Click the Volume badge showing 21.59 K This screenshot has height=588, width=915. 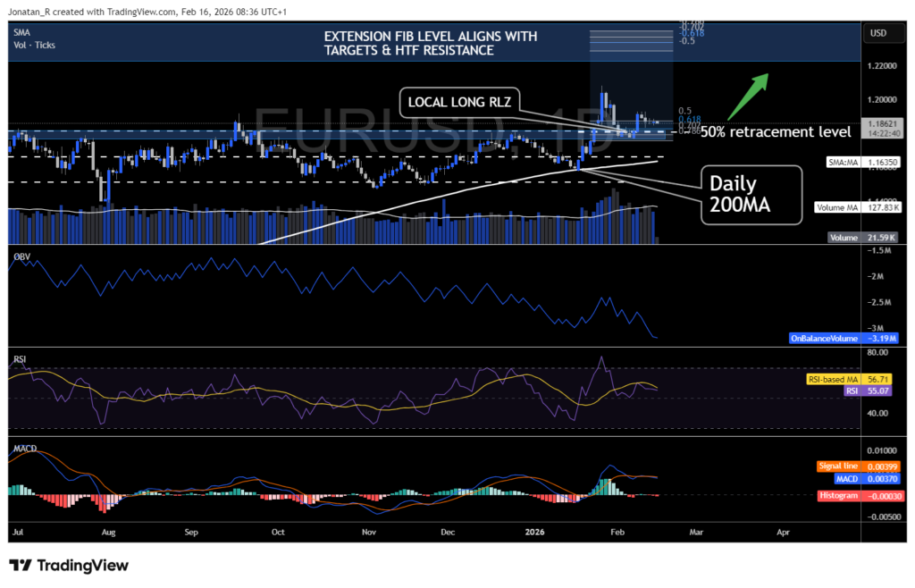pyautogui.click(x=862, y=238)
